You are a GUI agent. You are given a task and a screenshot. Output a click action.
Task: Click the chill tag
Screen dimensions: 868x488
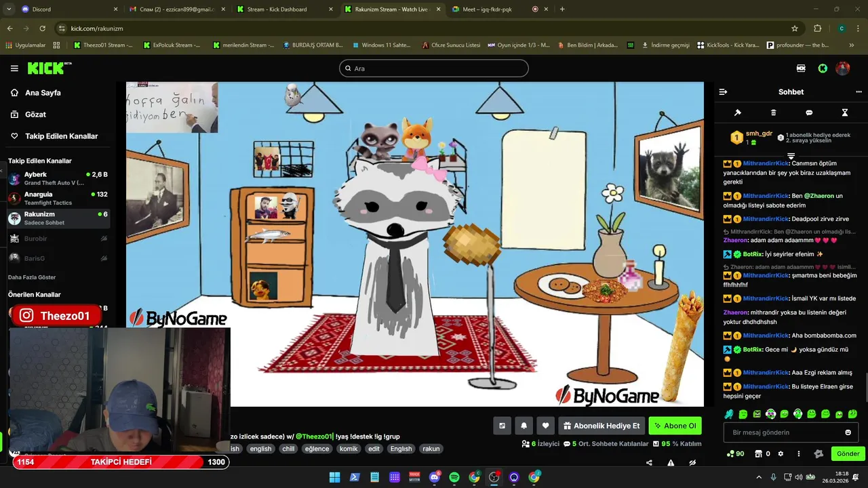click(x=288, y=449)
